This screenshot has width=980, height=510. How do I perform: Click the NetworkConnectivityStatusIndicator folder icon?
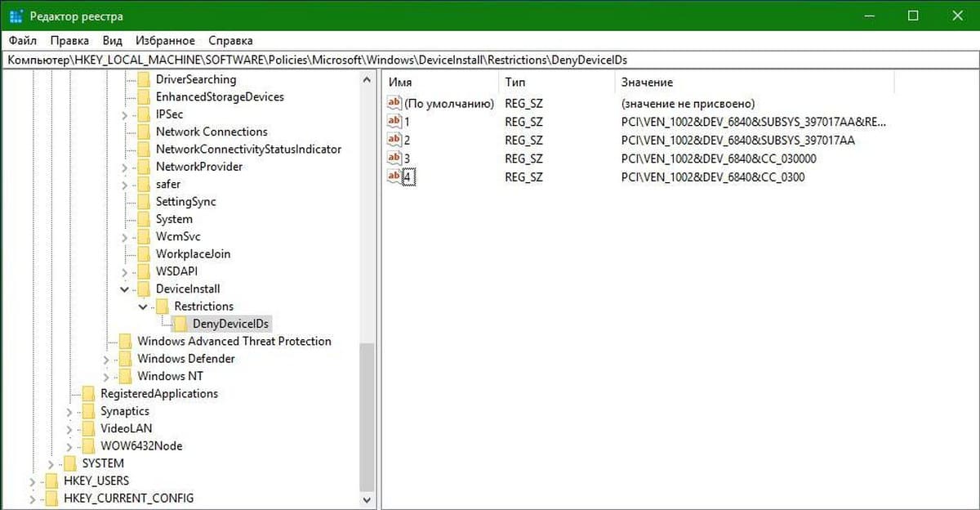pos(144,149)
